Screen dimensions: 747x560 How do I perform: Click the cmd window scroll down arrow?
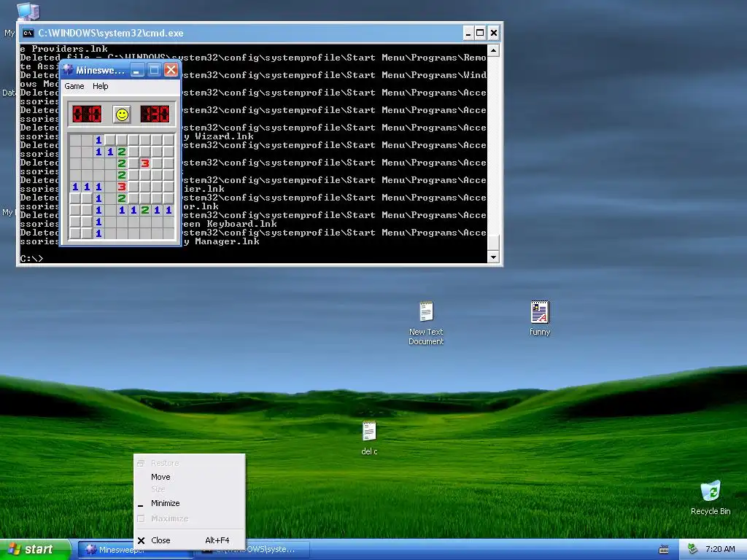pyautogui.click(x=493, y=257)
